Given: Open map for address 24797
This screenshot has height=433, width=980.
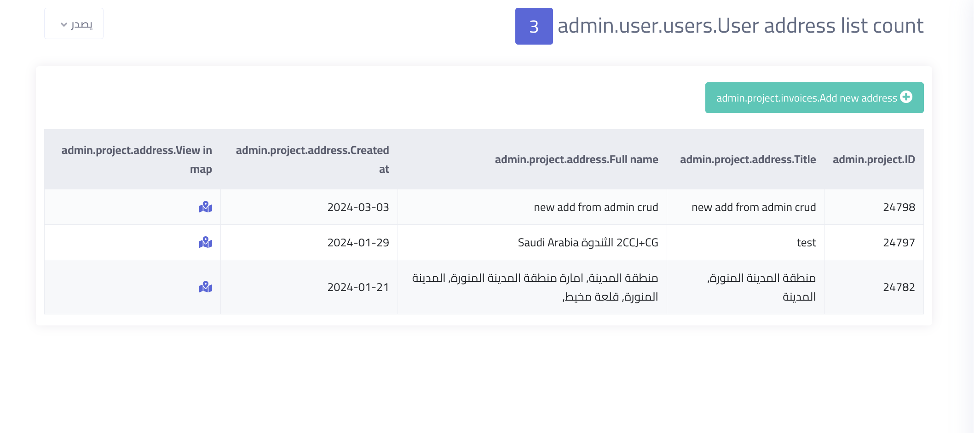Looking at the screenshot, I should pyautogui.click(x=206, y=242).
